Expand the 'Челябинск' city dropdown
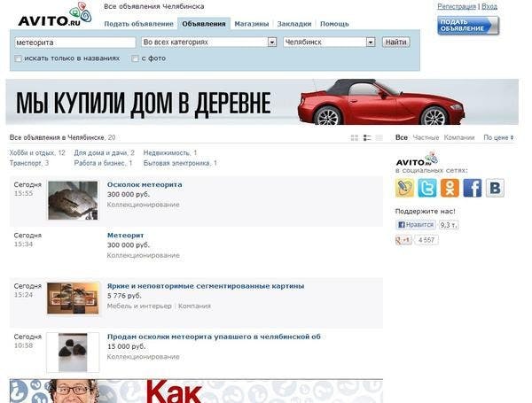This screenshot has height=403, width=532. point(329,42)
